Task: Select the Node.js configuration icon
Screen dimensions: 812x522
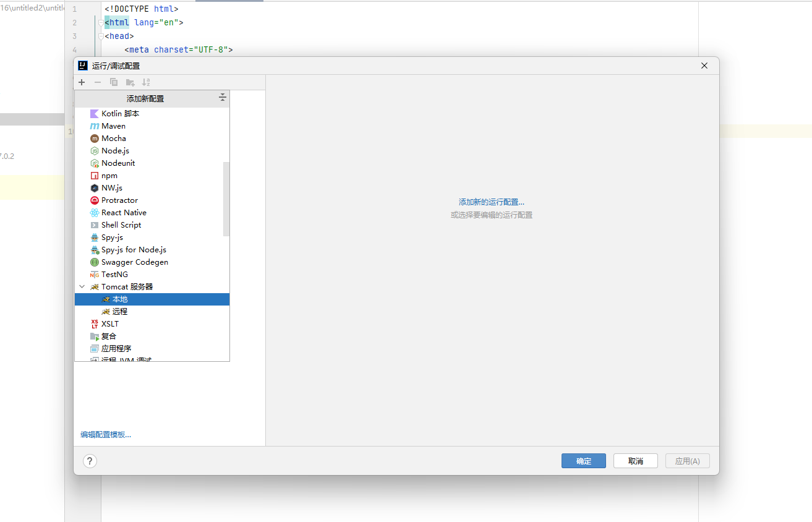Action: tap(95, 151)
